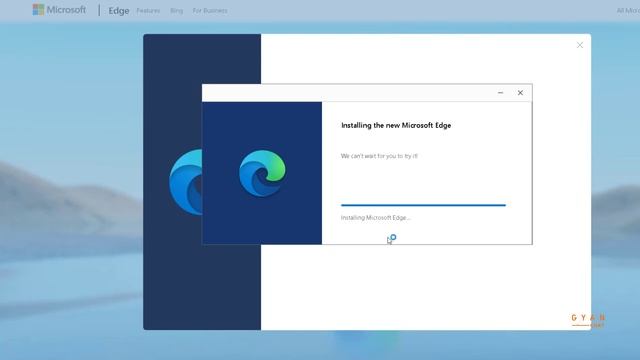This screenshot has height=360, width=640.
Task: Open the For Business menu item
Action: pos(210,11)
